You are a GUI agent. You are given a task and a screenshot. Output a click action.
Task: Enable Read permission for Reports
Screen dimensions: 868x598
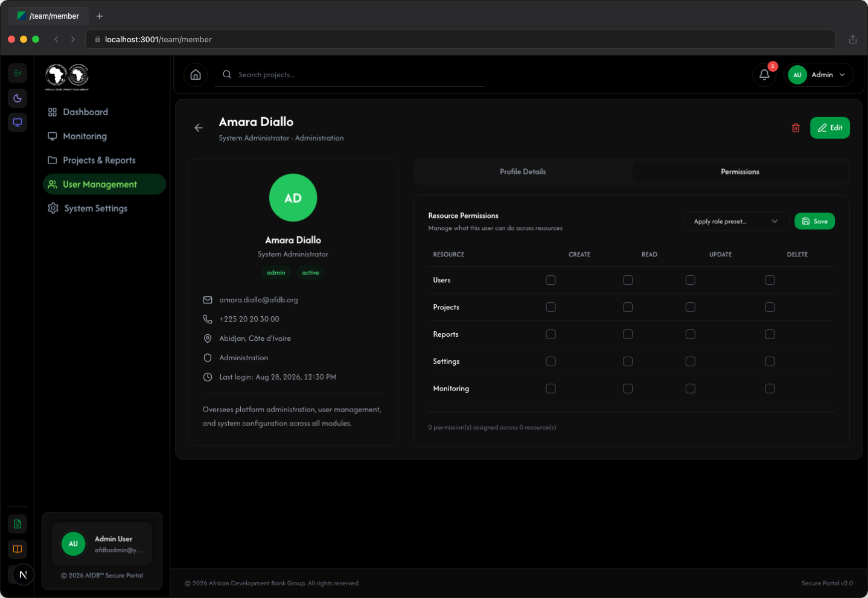point(628,334)
